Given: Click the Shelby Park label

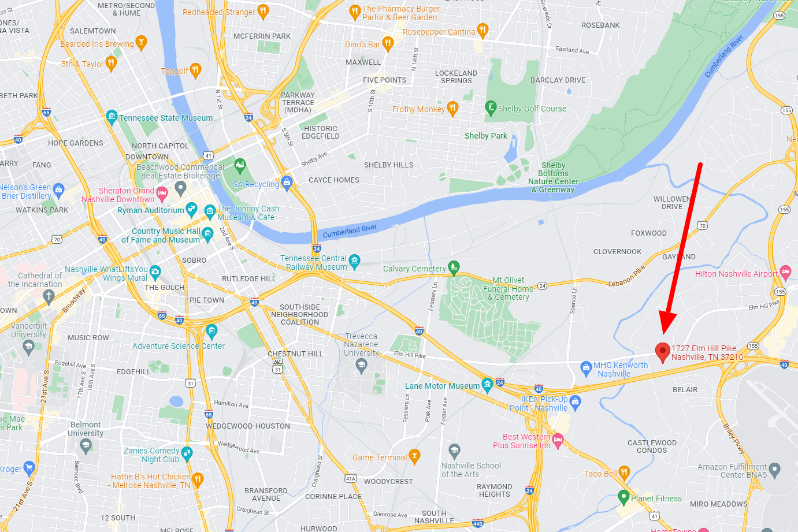Looking at the screenshot, I should coord(486,136).
